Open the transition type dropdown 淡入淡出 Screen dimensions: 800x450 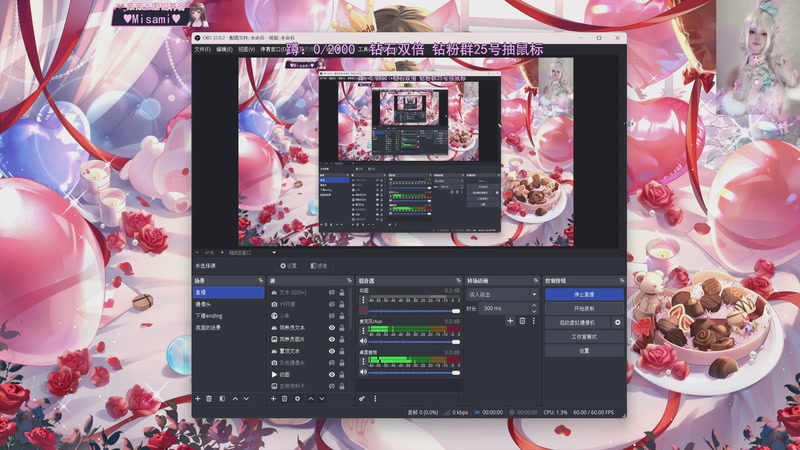(x=503, y=294)
